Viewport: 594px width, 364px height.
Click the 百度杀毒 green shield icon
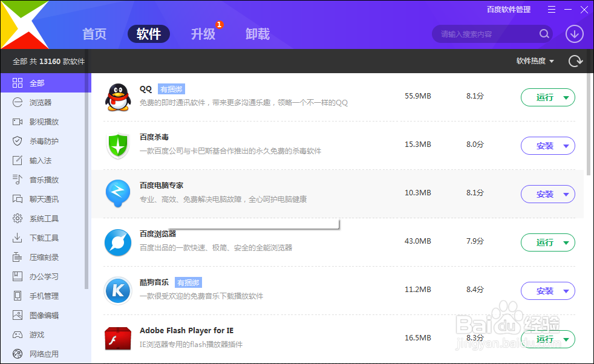pos(118,146)
